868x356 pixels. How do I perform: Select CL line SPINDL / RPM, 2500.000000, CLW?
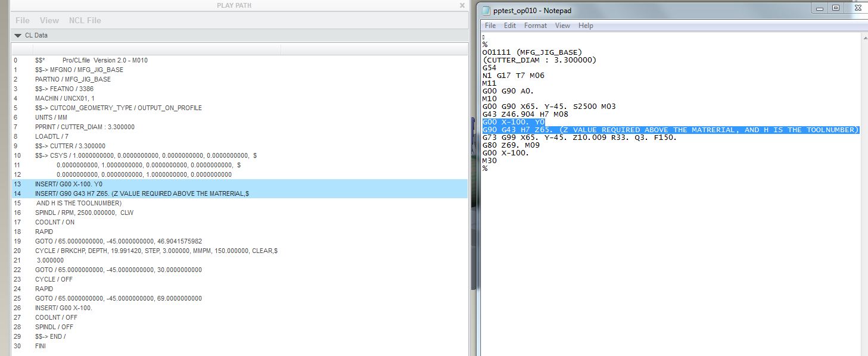click(x=239, y=213)
